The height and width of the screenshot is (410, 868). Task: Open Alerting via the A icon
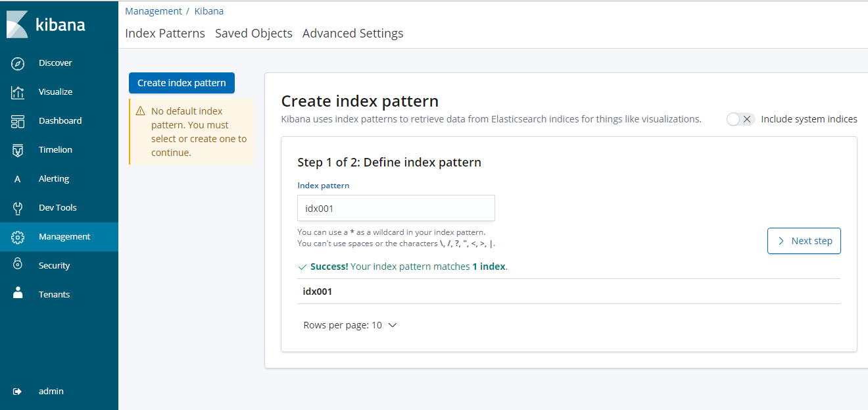point(18,179)
